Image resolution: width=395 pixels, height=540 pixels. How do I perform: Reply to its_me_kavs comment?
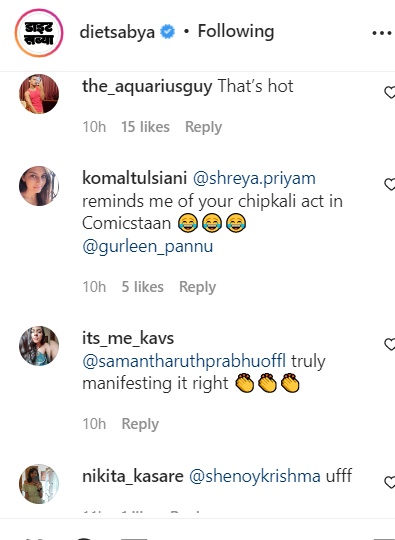[x=140, y=424]
